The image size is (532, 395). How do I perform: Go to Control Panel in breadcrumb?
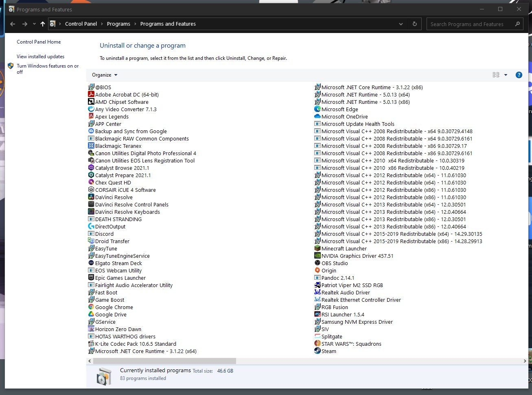[x=81, y=24]
